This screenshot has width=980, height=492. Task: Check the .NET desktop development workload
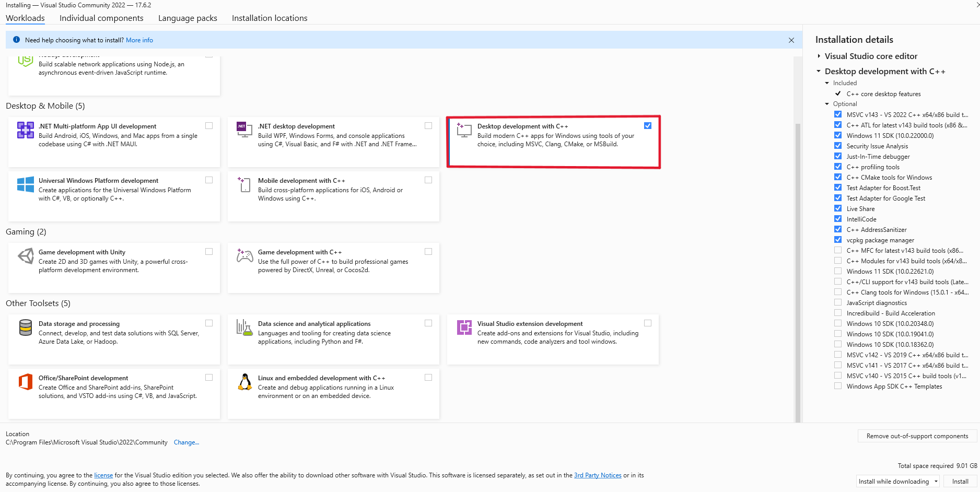pyautogui.click(x=428, y=125)
